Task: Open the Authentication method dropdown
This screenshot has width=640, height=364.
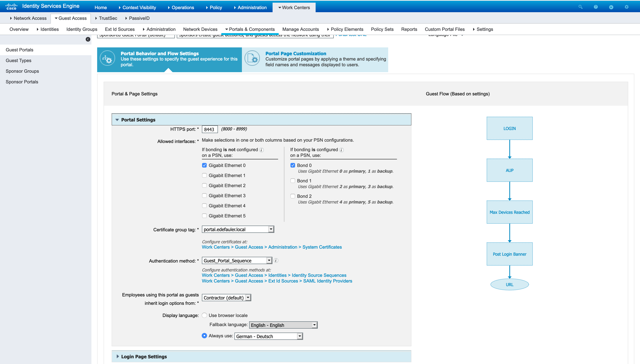Action: tap(237, 260)
